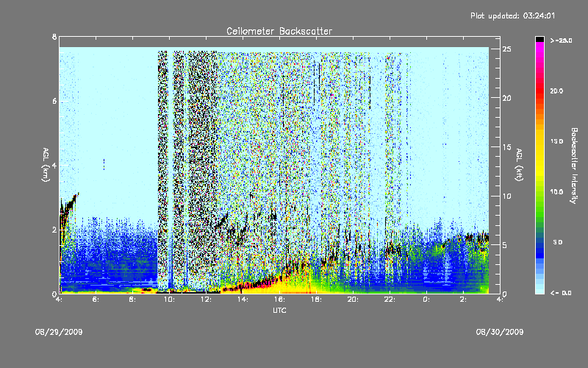This screenshot has width=588, height=368.
Task: Click the '8' tick on km axis
Action: (x=54, y=37)
